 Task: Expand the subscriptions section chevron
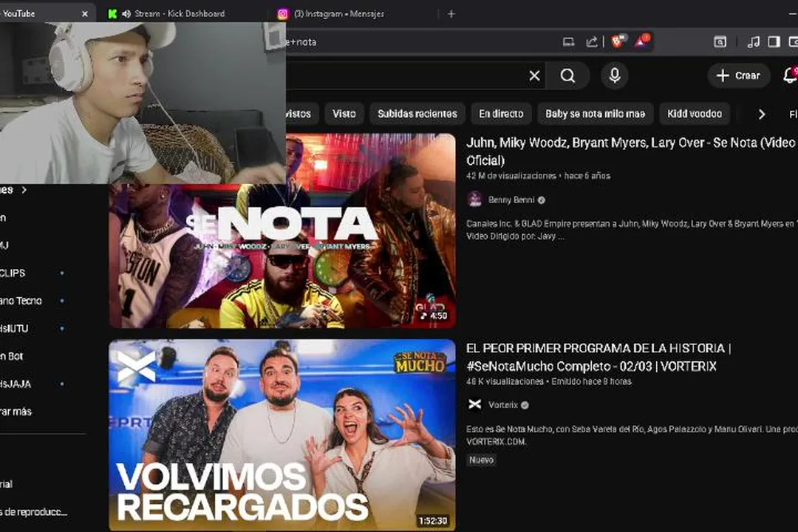pos(24,190)
